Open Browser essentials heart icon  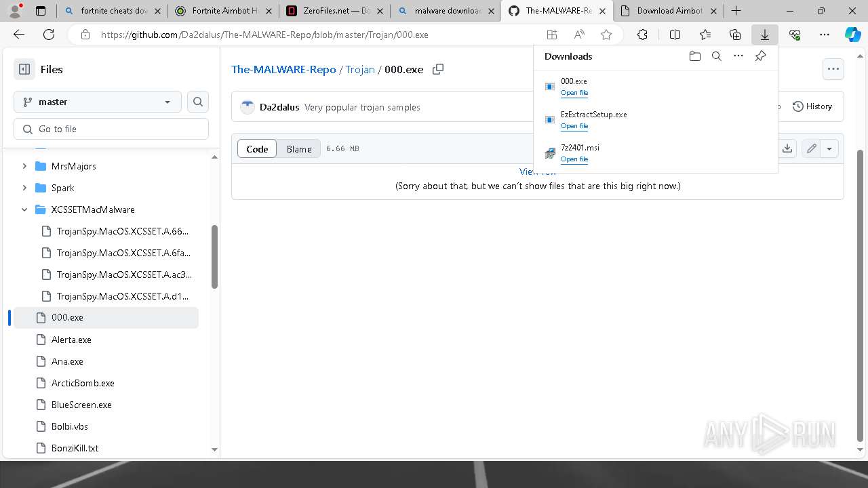coord(795,35)
